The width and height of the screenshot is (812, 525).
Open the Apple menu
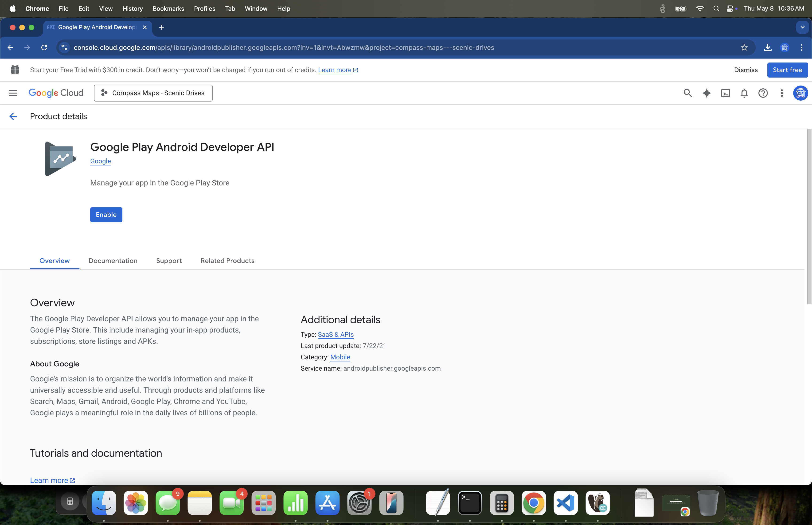point(13,8)
